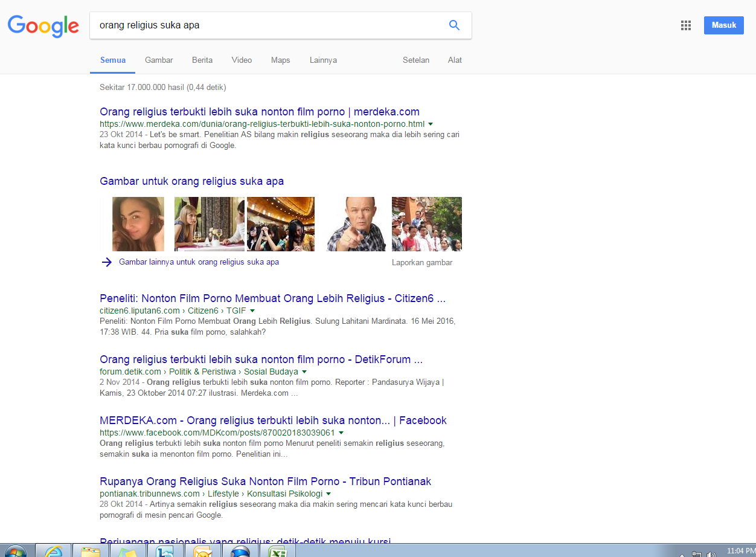The height and width of the screenshot is (557, 756).
Task: Switch to the Berita tab
Action: [202, 60]
